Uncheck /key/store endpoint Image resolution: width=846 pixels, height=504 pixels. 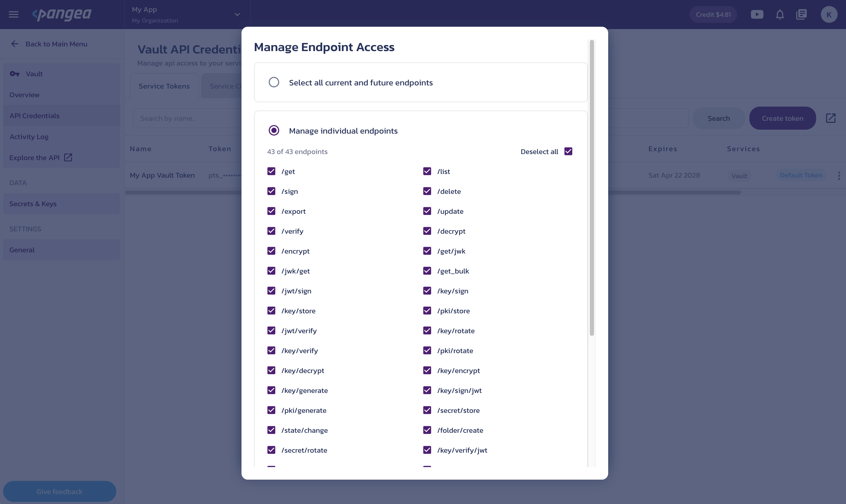pyautogui.click(x=271, y=310)
